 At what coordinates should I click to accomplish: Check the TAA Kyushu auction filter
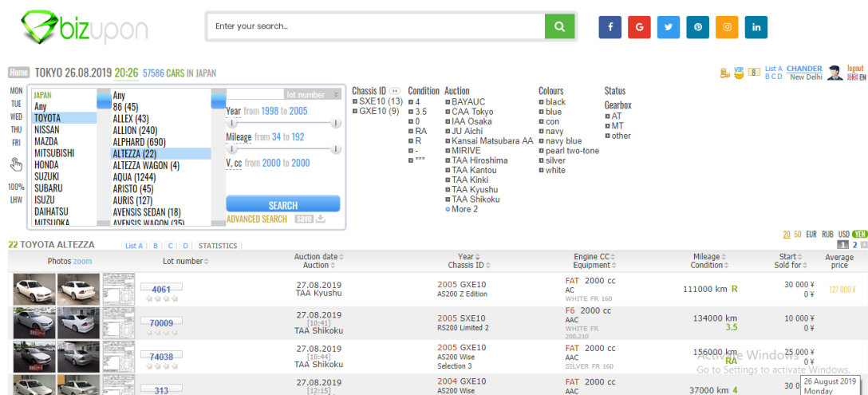coord(448,189)
